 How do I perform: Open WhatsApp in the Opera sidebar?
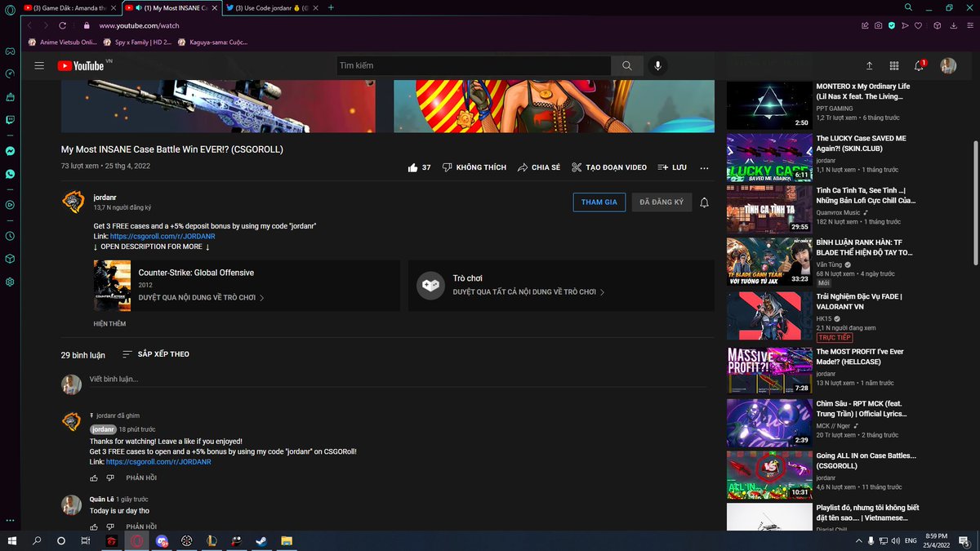point(10,174)
